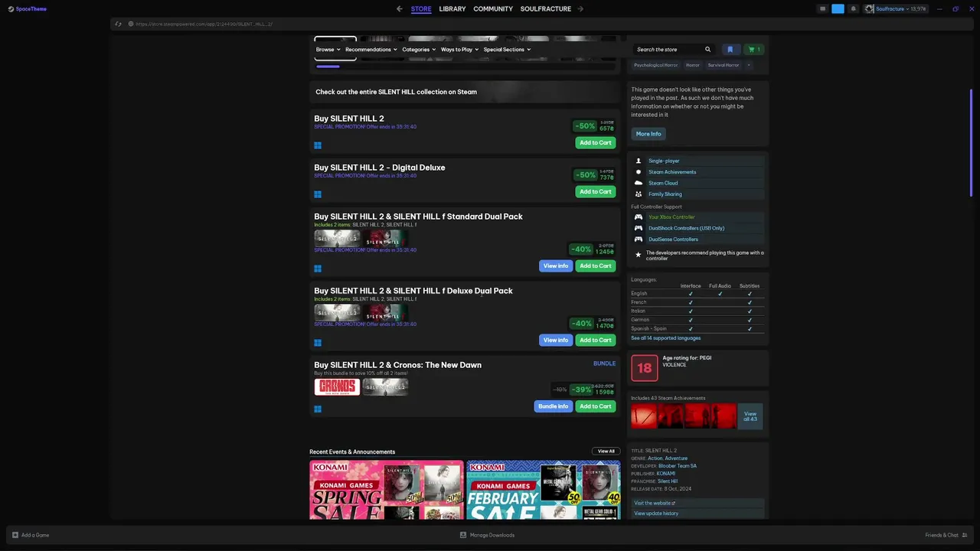Expand the Ways to Play menu

pos(459,49)
